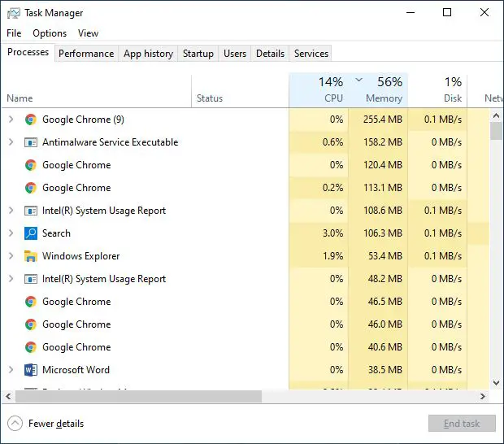
Task: Sort processes by the Memory column
Action: (379, 90)
